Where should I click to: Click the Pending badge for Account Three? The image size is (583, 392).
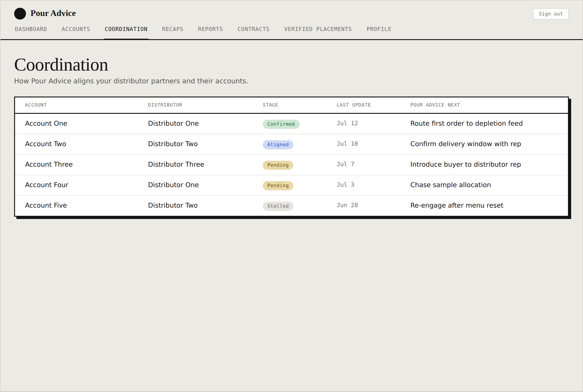278,165
